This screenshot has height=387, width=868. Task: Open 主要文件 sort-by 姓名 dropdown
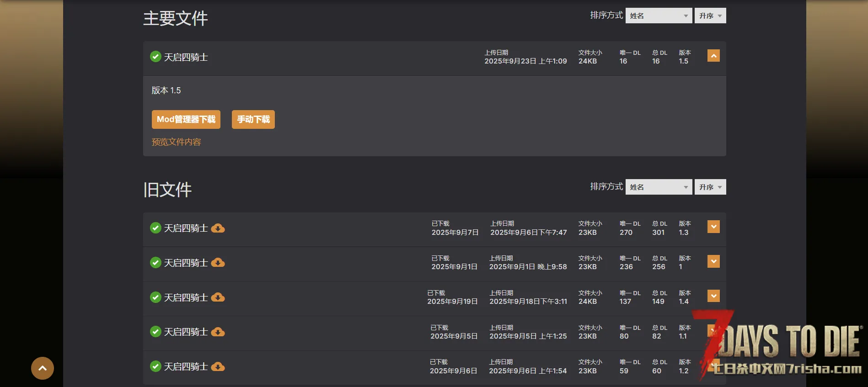pos(659,16)
